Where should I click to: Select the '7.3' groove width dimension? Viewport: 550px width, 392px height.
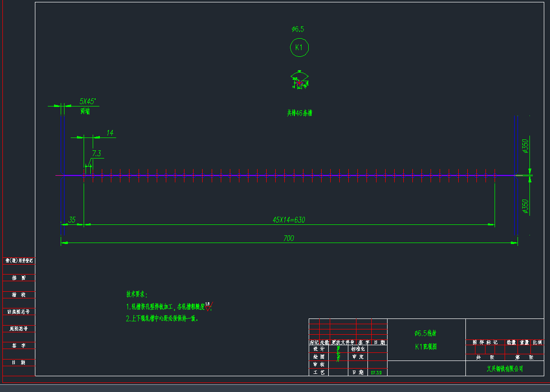(97, 153)
